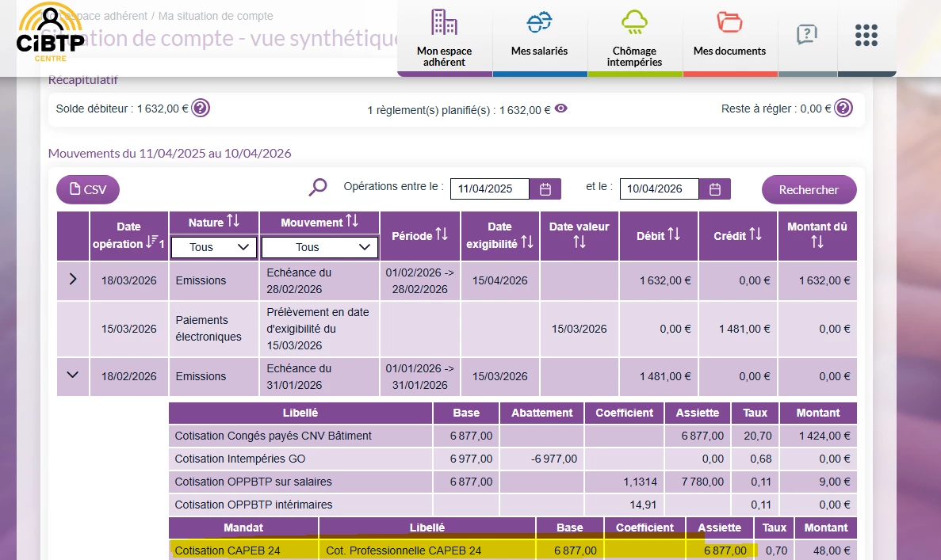The image size is (941, 560).
Task: Sort by Nature column arrows
Action: [x=233, y=222]
